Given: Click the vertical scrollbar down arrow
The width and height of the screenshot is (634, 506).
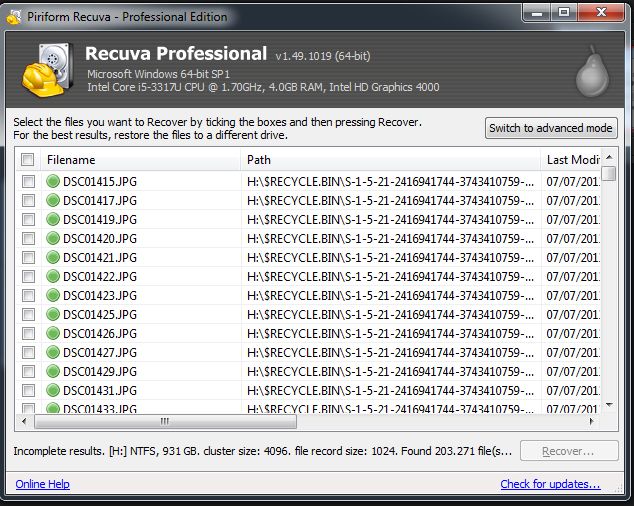Looking at the screenshot, I should pos(609,405).
